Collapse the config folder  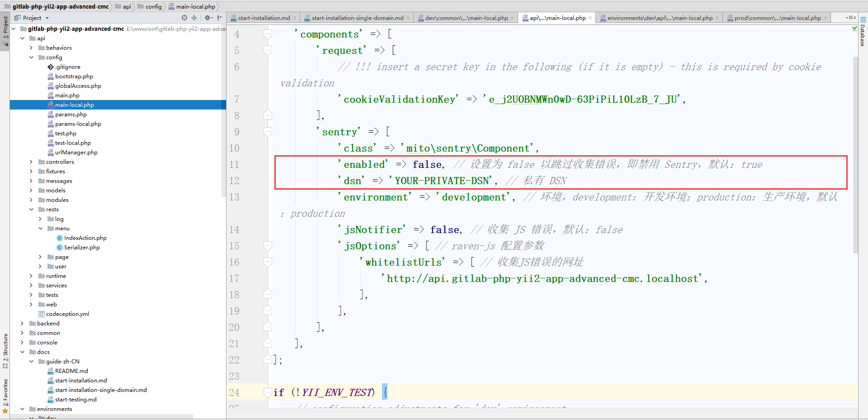(x=31, y=57)
